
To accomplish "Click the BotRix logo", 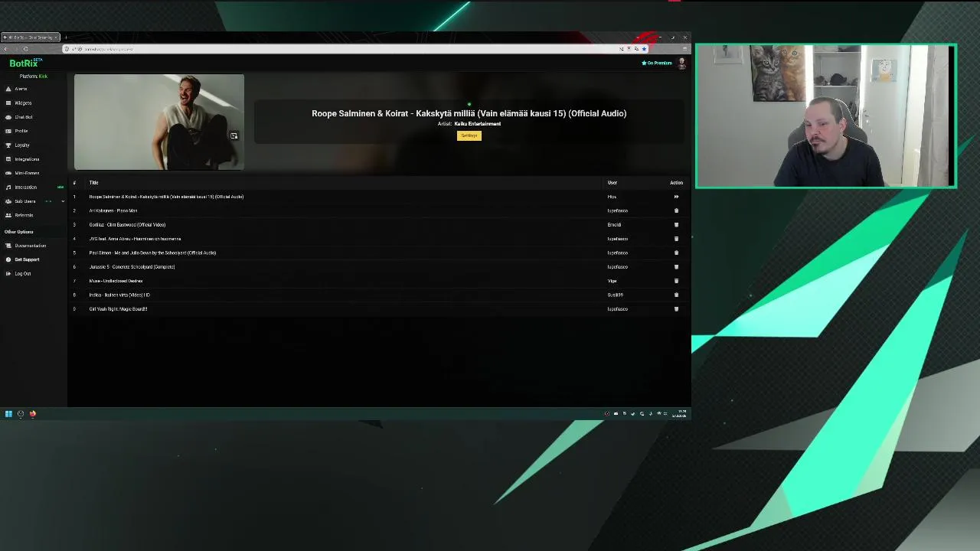I will click(24, 63).
